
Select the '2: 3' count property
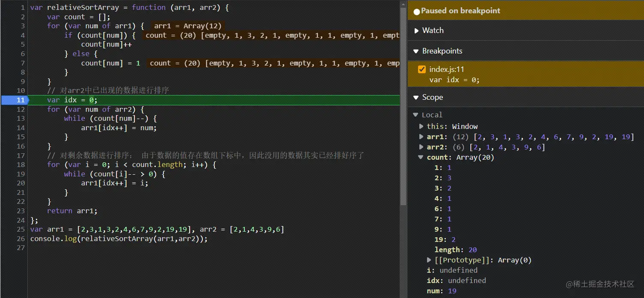pos(443,178)
